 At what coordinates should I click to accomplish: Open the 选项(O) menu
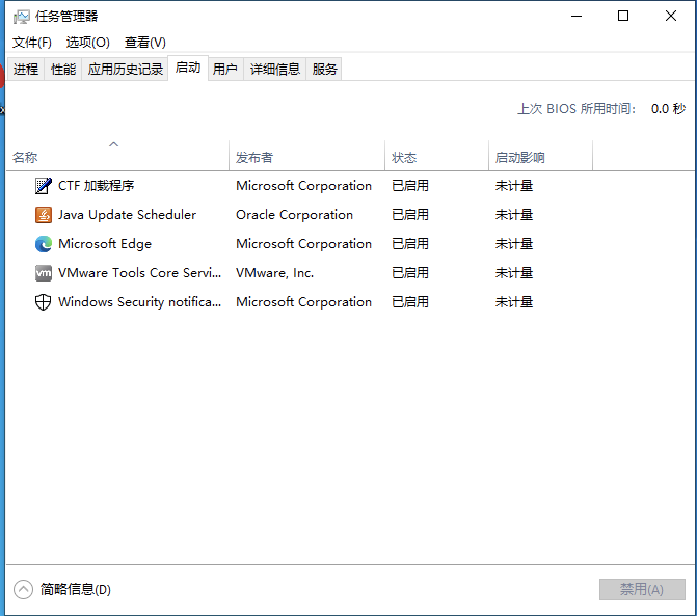tap(88, 43)
